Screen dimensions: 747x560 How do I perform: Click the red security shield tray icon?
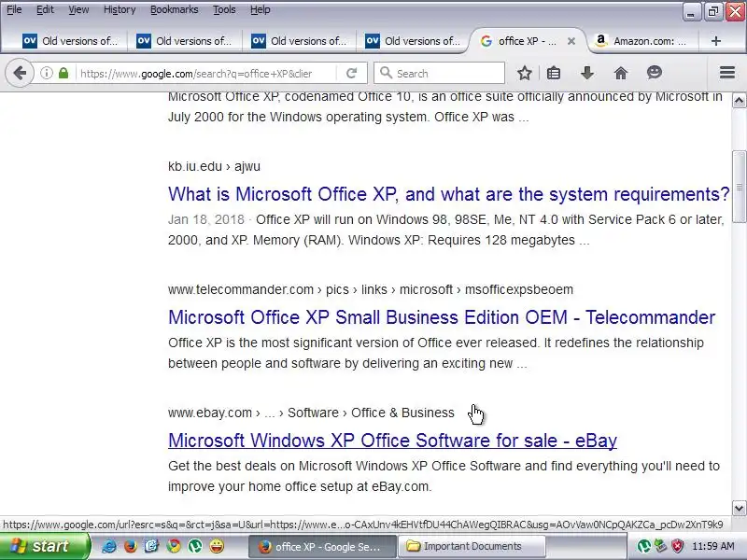[x=678, y=546]
